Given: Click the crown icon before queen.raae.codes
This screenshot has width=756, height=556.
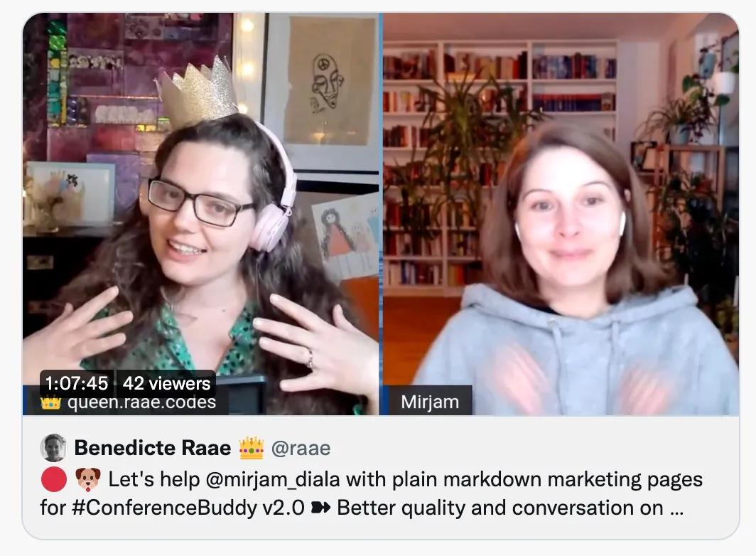Looking at the screenshot, I should [50, 402].
